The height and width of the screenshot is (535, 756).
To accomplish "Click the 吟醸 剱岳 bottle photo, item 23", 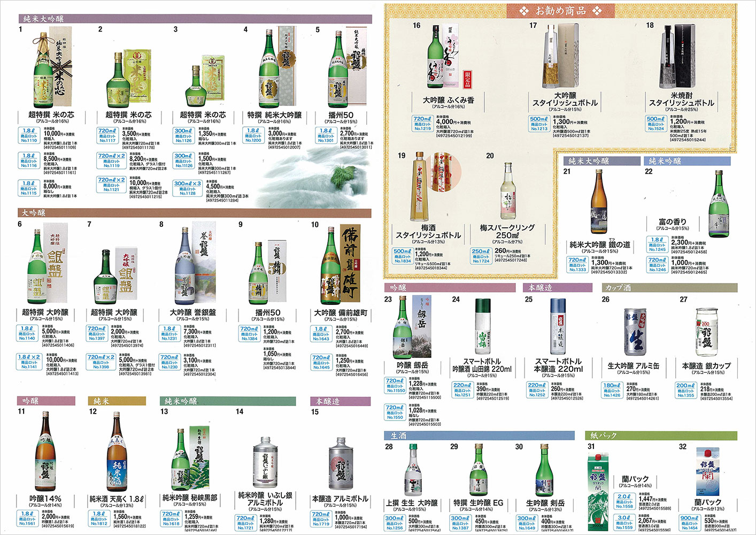I will 411,327.
